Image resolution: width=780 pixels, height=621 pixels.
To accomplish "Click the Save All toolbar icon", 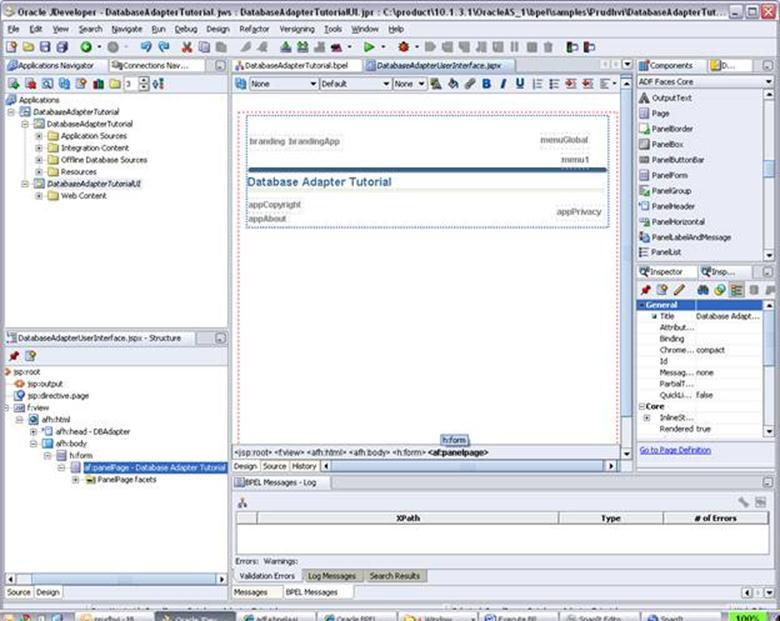I will [62, 47].
